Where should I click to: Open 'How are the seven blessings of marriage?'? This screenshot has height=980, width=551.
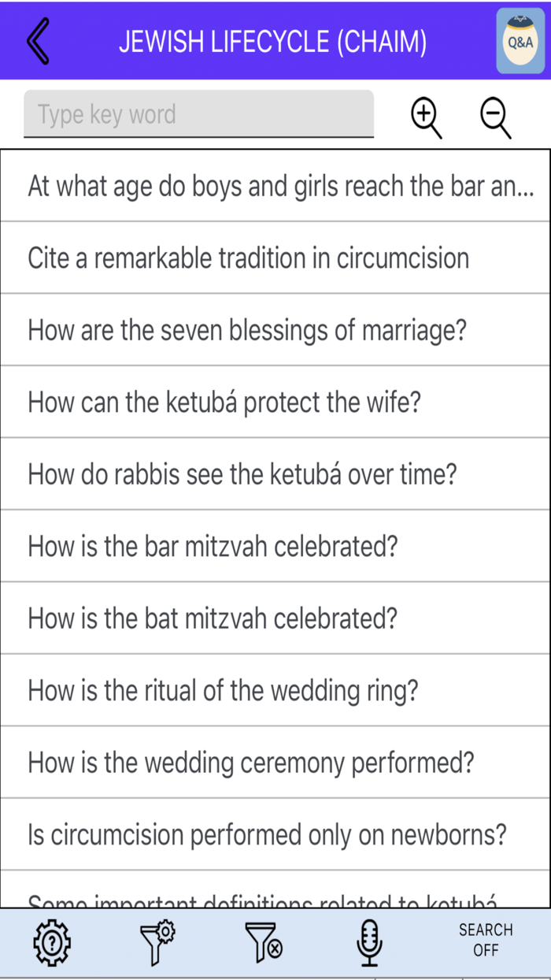pos(275,330)
